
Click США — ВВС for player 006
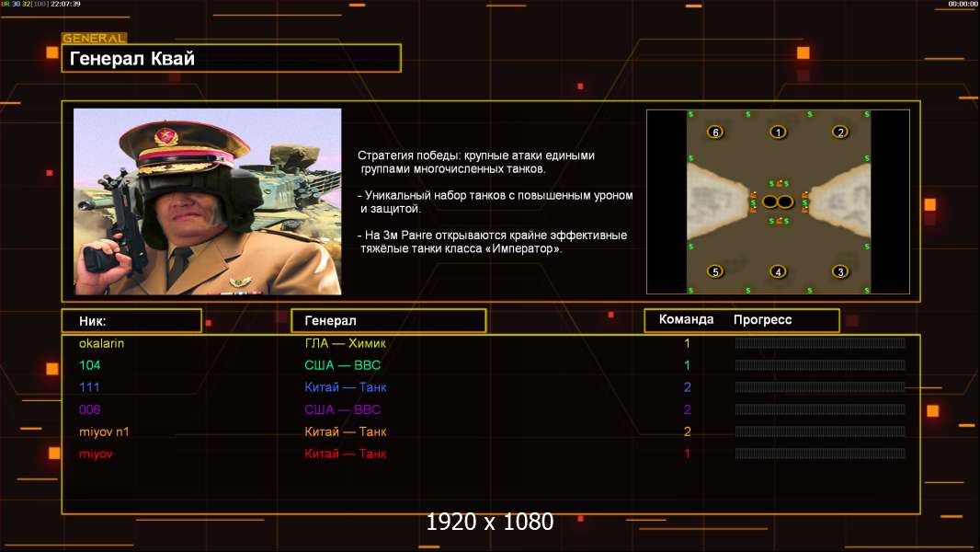pos(343,409)
